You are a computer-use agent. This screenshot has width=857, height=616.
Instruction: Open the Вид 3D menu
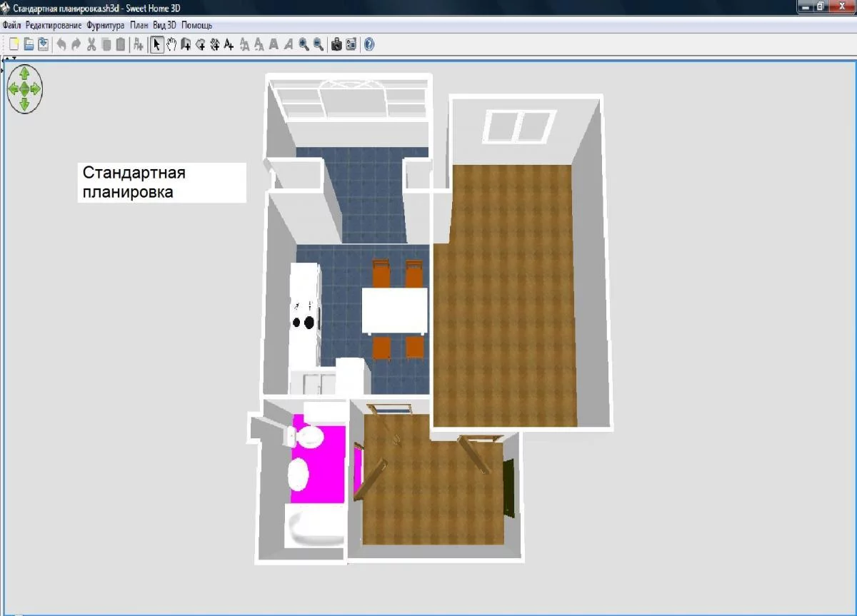click(x=164, y=25)
